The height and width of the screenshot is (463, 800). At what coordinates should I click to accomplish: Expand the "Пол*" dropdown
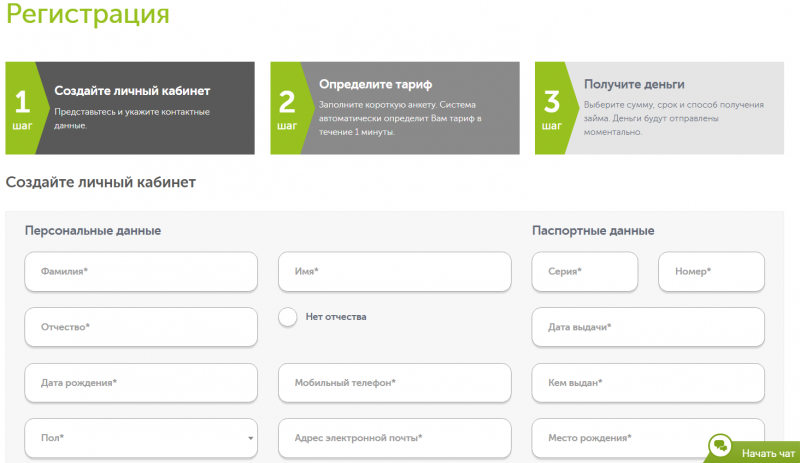click(x=141, y=438)
